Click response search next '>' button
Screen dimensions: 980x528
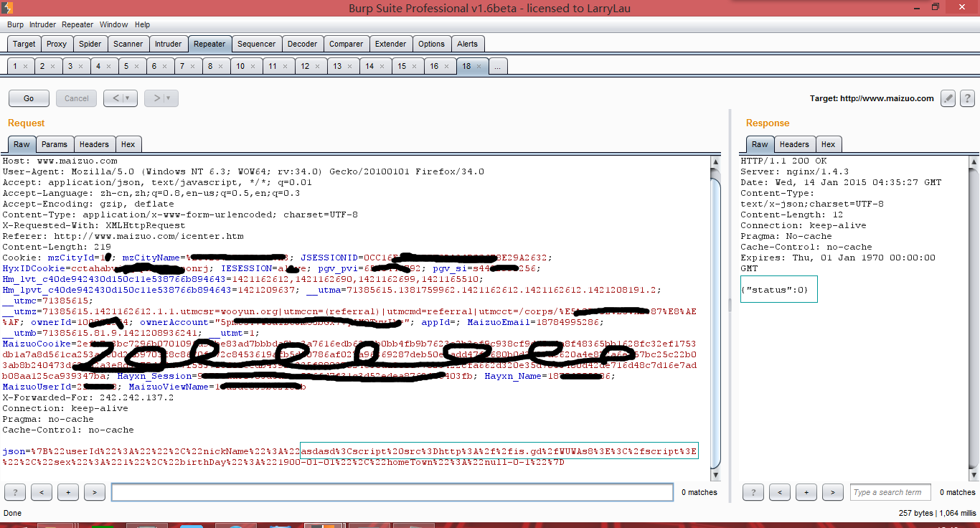pyautogui.click(x=832, y=491)
